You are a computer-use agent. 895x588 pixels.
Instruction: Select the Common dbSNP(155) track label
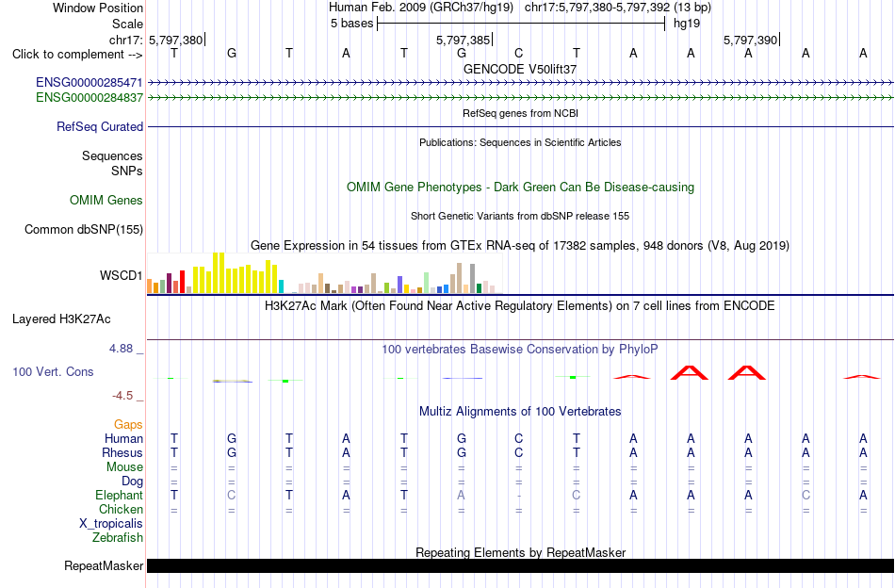(84, 230)
